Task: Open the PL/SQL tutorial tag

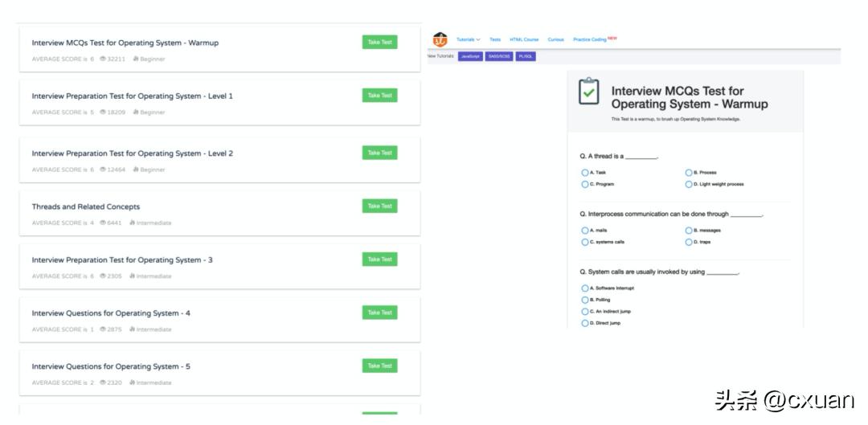Action: point(526,57)
